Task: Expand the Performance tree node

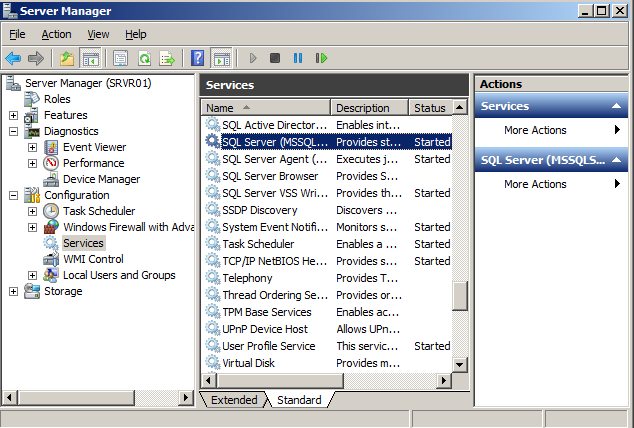Action: (32, 163)
